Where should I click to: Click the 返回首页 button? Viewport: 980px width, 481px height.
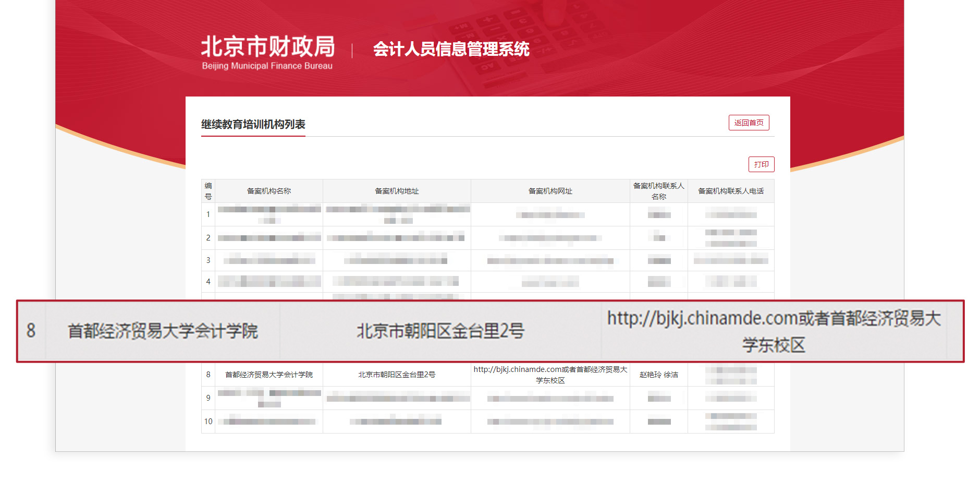click(x=749, y=123)
